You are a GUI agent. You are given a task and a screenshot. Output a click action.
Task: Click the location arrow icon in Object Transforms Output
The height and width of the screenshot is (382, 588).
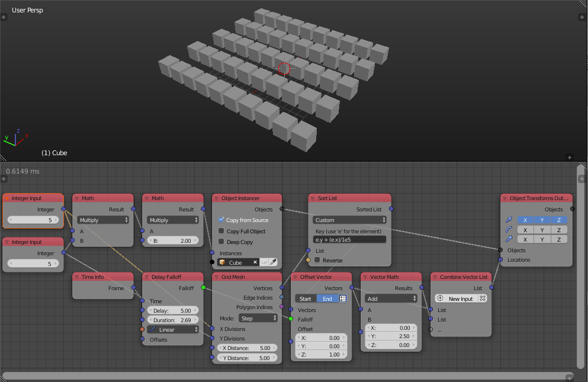(x=509, y=220)
